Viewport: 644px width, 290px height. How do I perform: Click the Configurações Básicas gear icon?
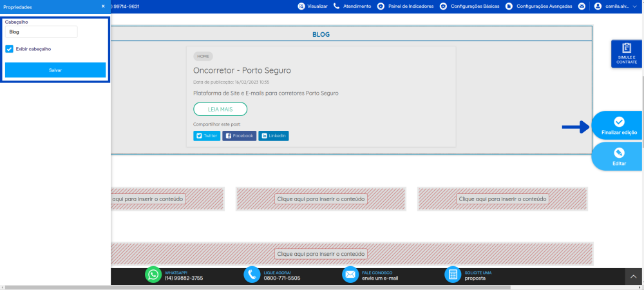443,6
